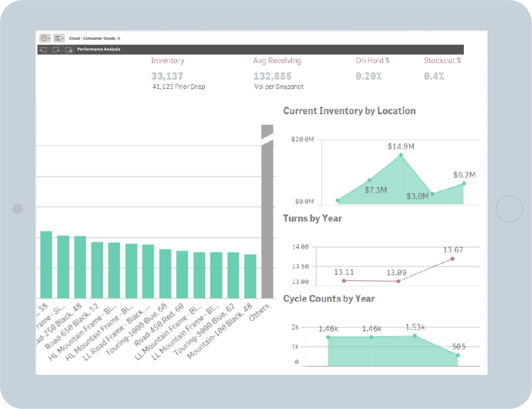Viewport: 532px width, 409px height.
Task: Click the Stockout % label
Action: pos(442,60)
